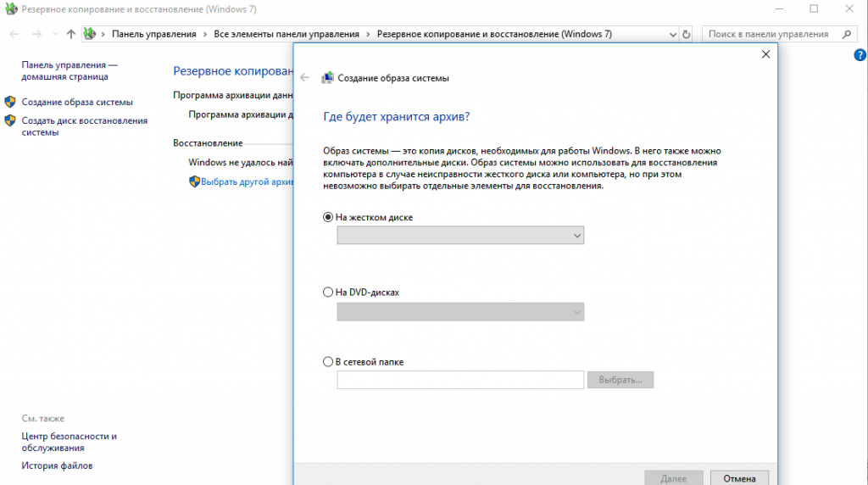The height and width of the screenshot is (485, 868).
Task: Open the address bar history dropdown
Action: 672,34
